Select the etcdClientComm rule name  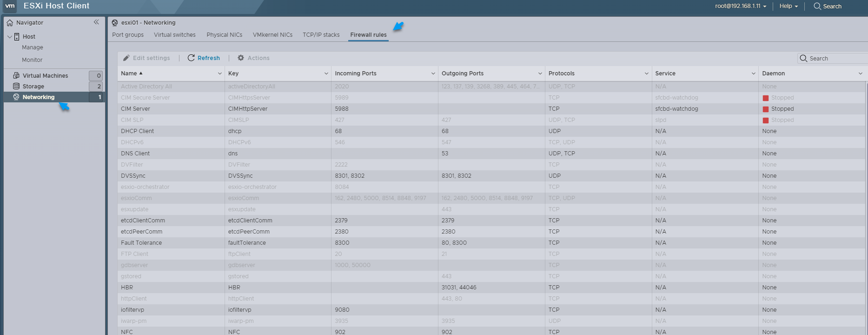[x=143, y=221]
